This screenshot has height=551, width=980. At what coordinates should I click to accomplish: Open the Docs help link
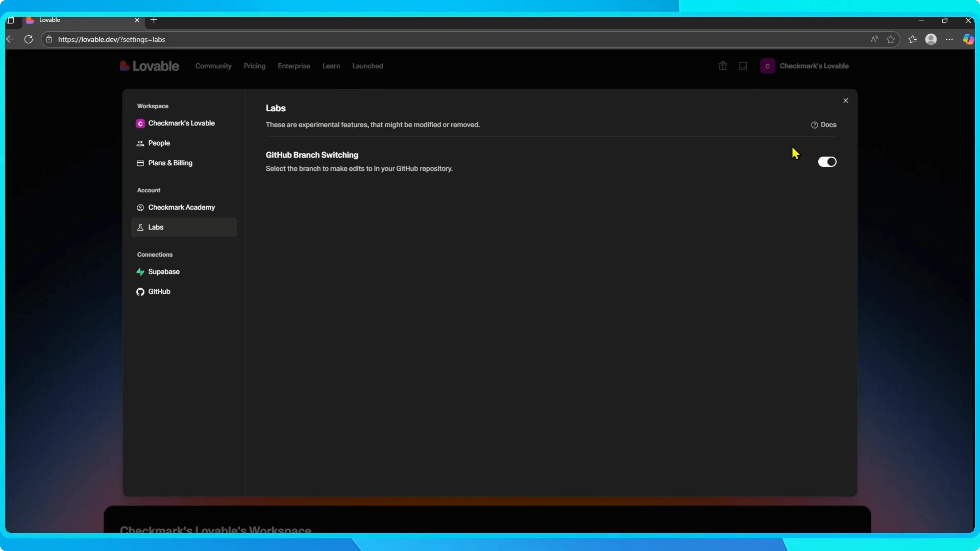(824, 125)
